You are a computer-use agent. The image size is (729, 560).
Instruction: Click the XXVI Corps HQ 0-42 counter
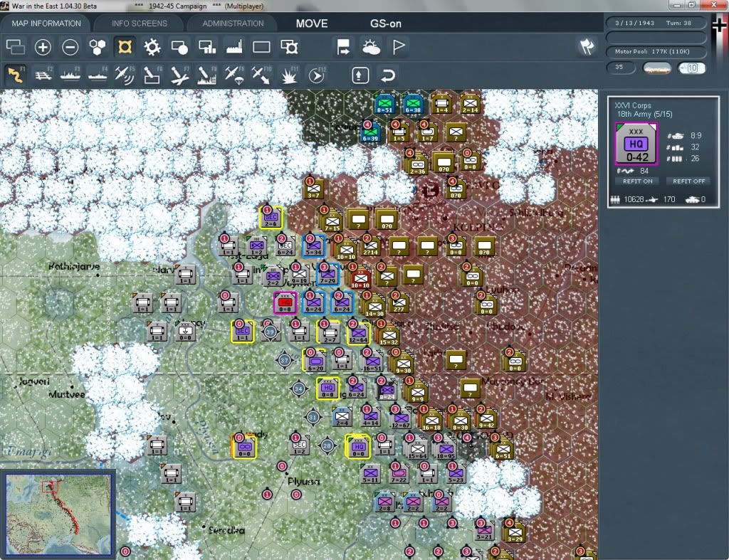pyautogui.click(x=636, y=144)
